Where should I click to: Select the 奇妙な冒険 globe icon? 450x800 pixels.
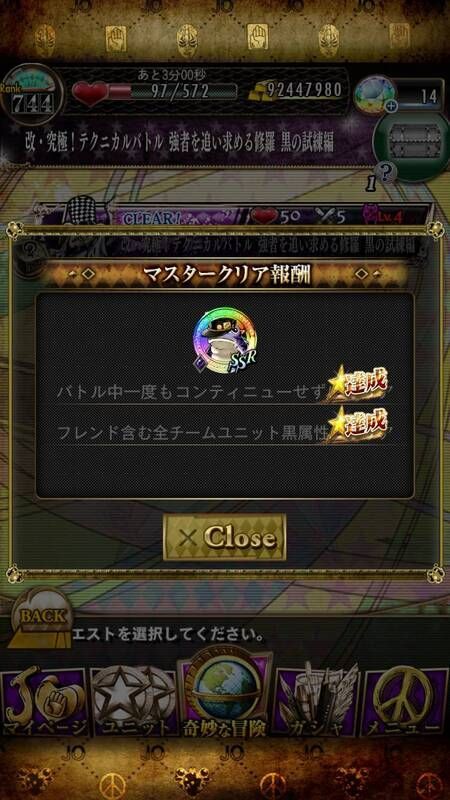[224, 696]
